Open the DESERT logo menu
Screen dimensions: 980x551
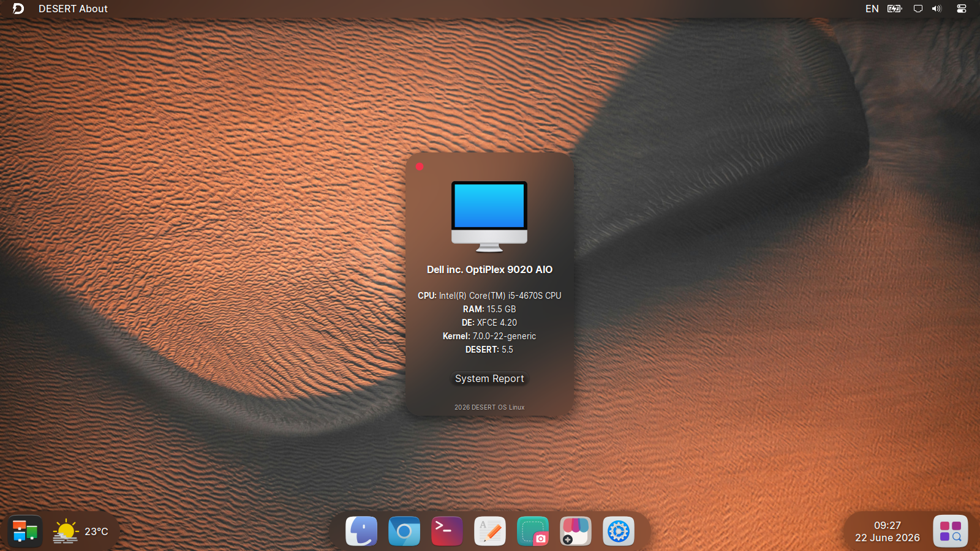coord(18,9)
